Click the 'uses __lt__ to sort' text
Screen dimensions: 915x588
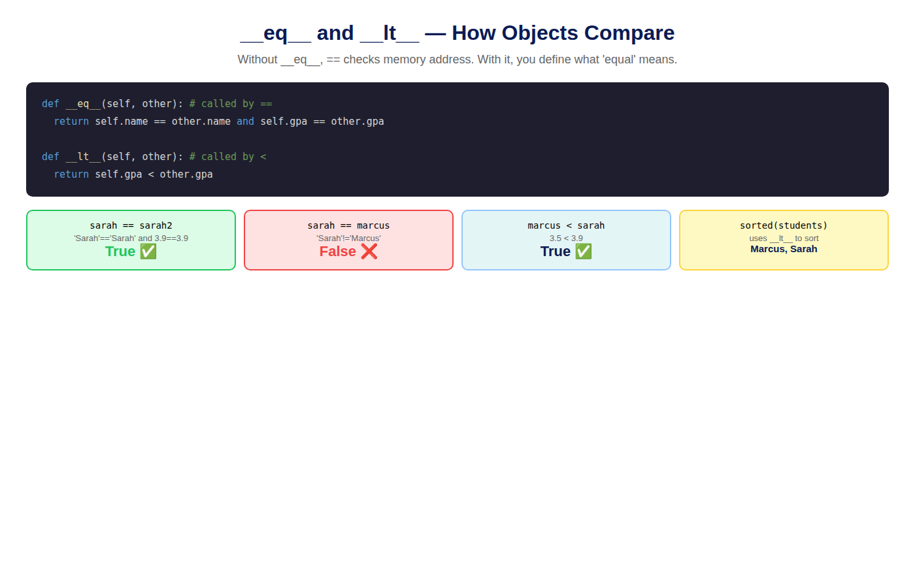(x=784, y=238)
